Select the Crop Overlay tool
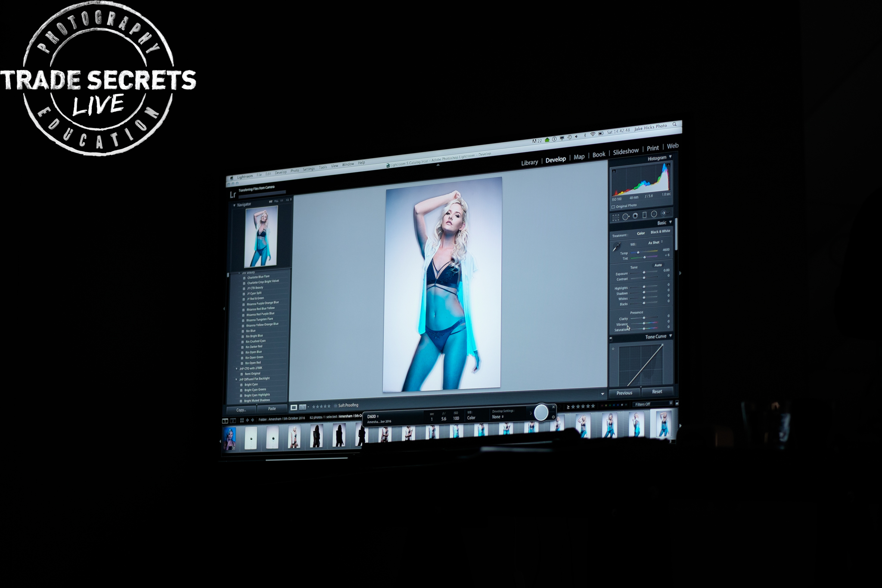This screenshot has height=588, width=882. [x=616, y=218]
